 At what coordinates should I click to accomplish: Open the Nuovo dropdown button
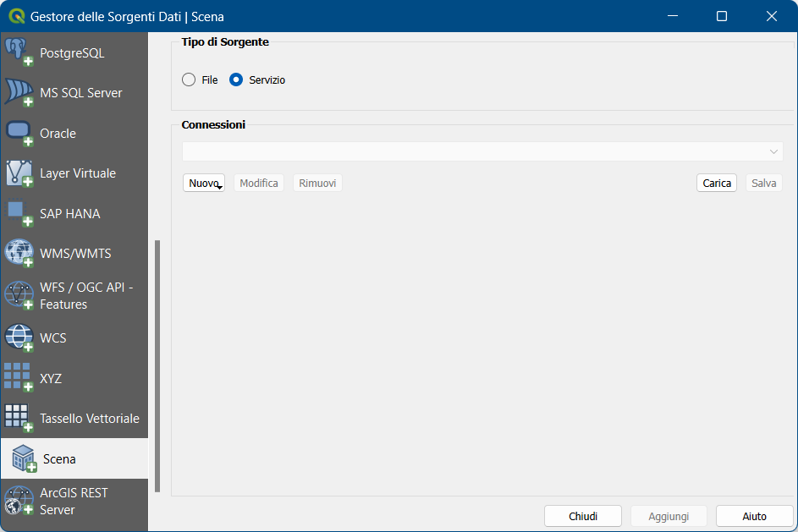point(204,183)
